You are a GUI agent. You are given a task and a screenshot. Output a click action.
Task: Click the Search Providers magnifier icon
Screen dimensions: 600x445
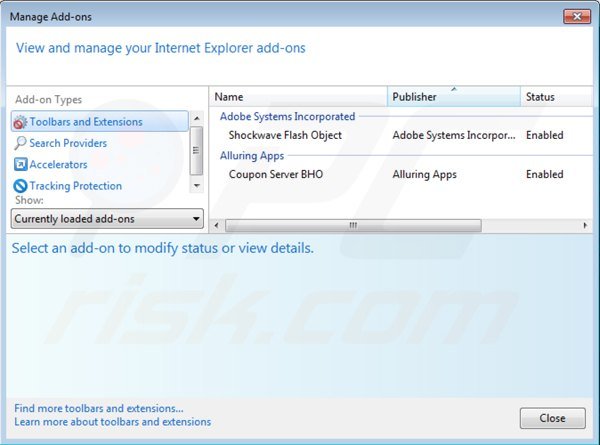click(20, 143)
